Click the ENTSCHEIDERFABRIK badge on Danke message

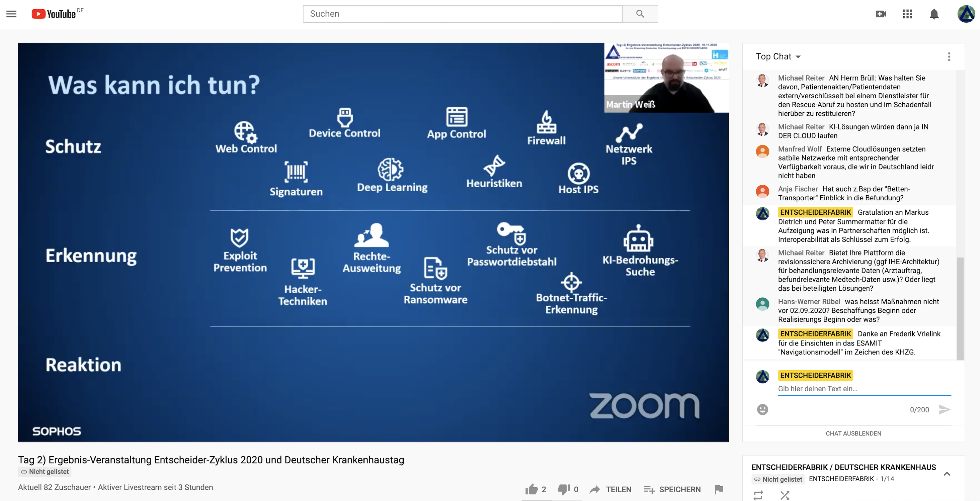[815, 334]
